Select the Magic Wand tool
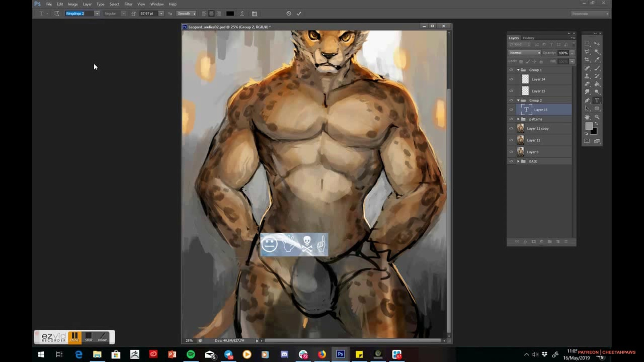This screenshot has width=644, height=362. point(597,51)
